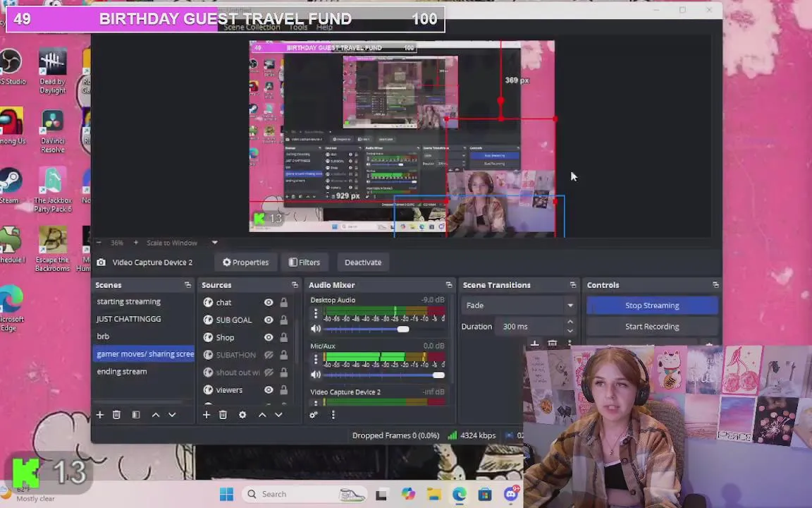The image size is (812, 508).
Task: Deactivate Video Capture Device 2
Action: 363,262
